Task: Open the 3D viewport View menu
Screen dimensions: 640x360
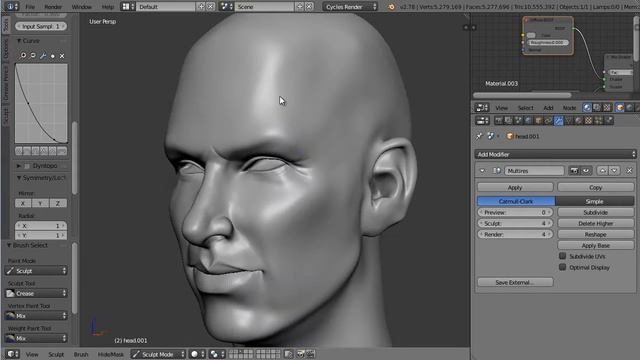Action: click(32, 354)
